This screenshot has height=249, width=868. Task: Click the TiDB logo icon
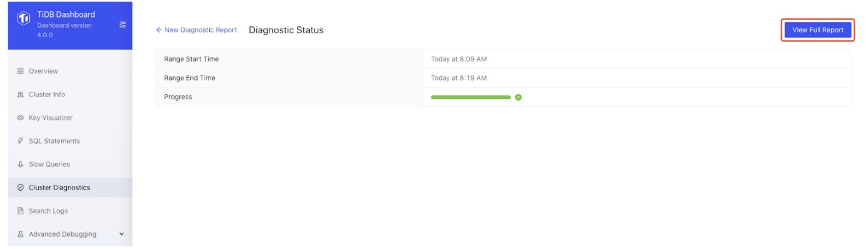(23, 18)
